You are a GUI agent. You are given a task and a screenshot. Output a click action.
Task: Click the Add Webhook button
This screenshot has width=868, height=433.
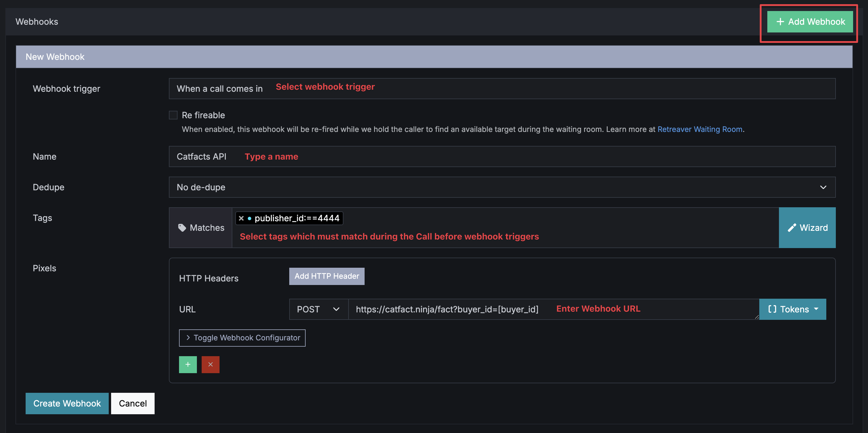click(810, 22)
